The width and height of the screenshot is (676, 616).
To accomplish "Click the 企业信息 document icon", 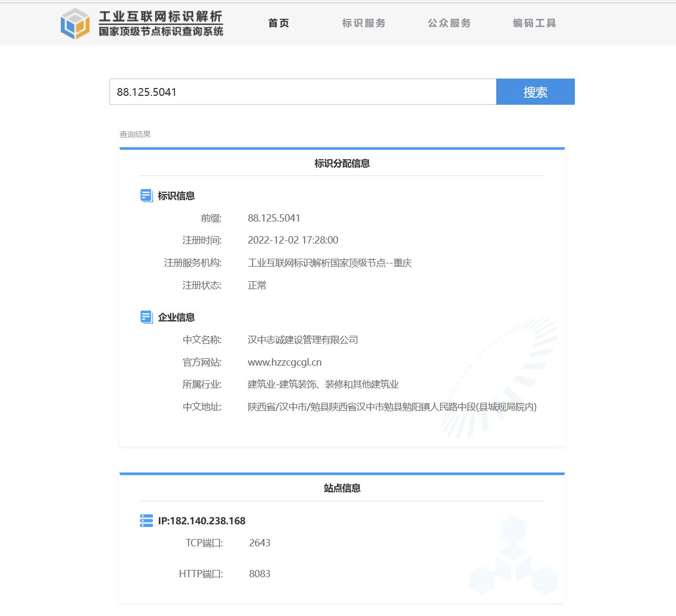I will tap(147, 317).
